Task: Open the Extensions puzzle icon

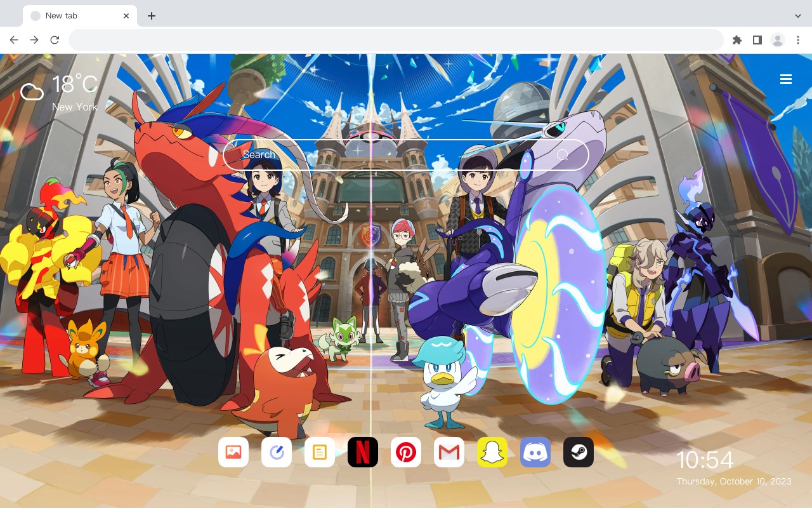Action: tap(737, 40)
